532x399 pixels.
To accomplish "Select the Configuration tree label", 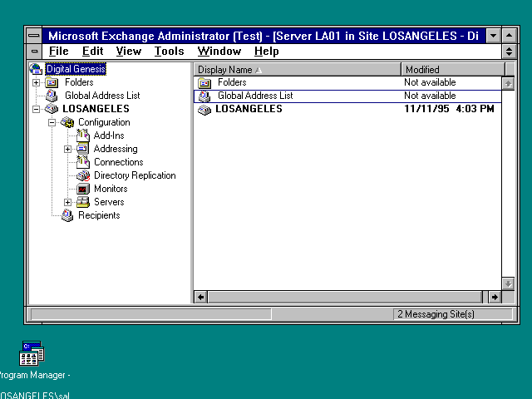I will pyautogui.click(x=104, y=122).
